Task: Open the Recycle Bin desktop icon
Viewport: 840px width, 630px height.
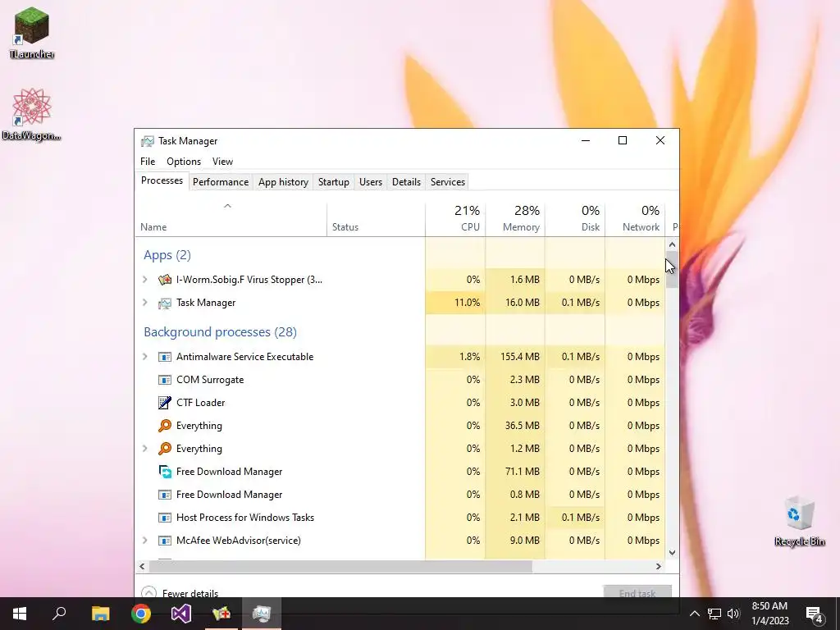Action: point(799,521)
